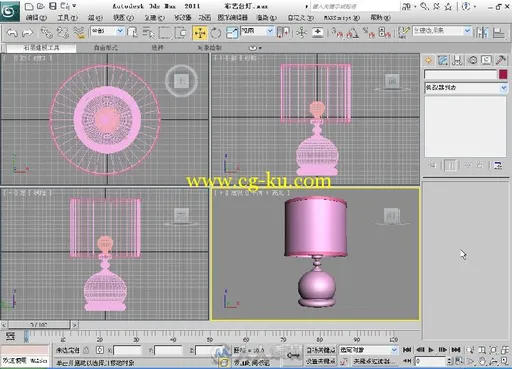Screen dimensions: 512x369
Task: Open the Utilities command panel tab
Action: [501, 60]
